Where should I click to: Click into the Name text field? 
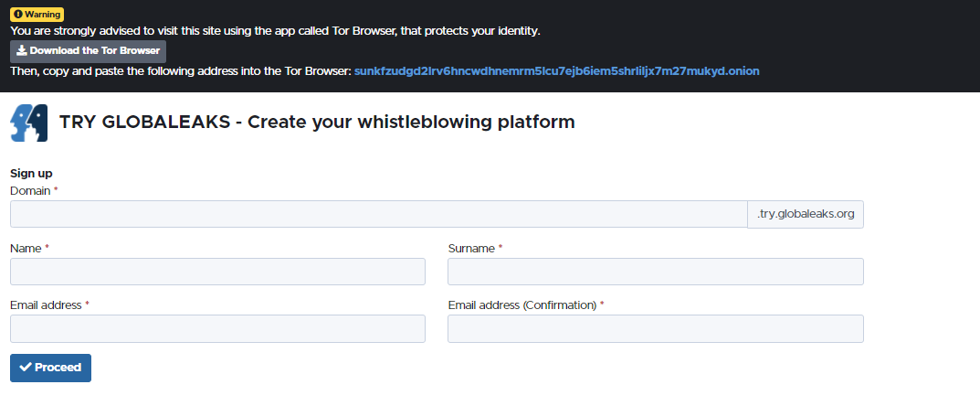tap(217, 272)
